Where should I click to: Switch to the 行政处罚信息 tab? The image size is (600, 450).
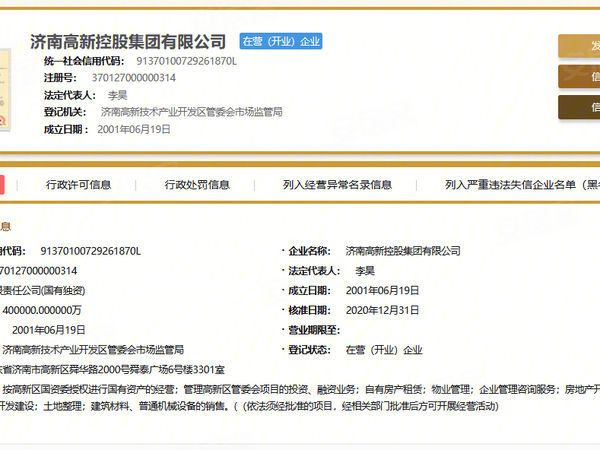197,185
